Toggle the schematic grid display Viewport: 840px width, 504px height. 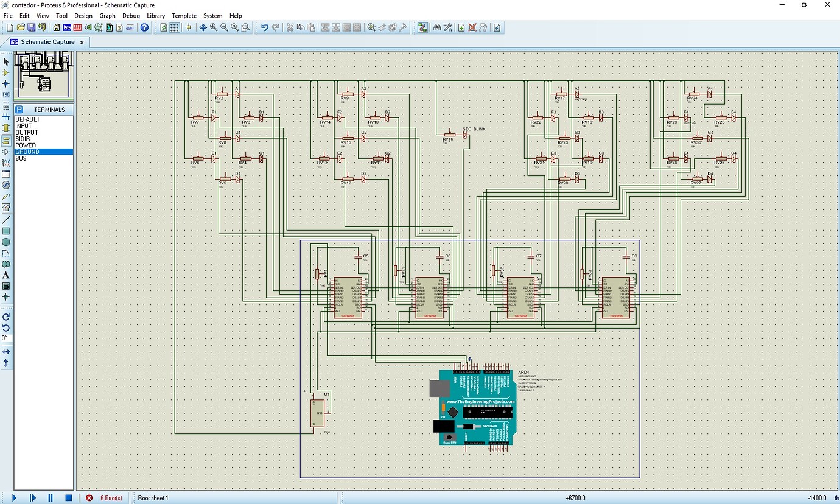tap(174, 27)
